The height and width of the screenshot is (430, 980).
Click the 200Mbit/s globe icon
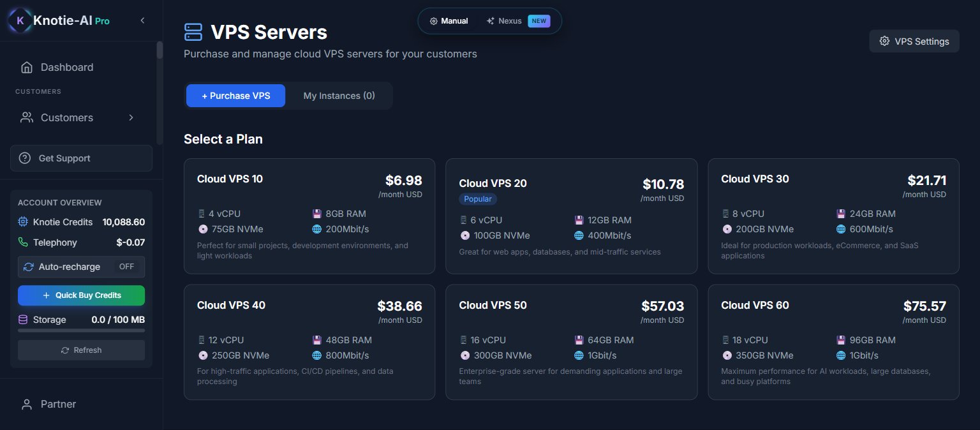316,229
